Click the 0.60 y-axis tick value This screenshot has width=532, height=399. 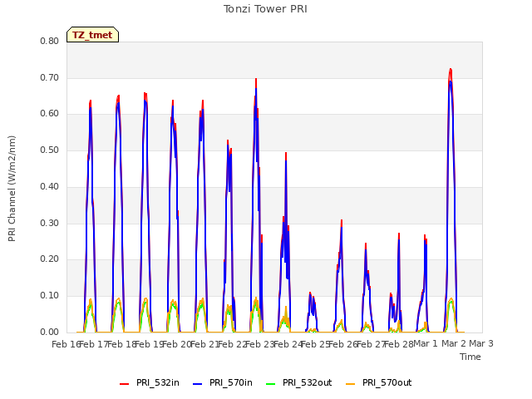[x=50, y=114]
